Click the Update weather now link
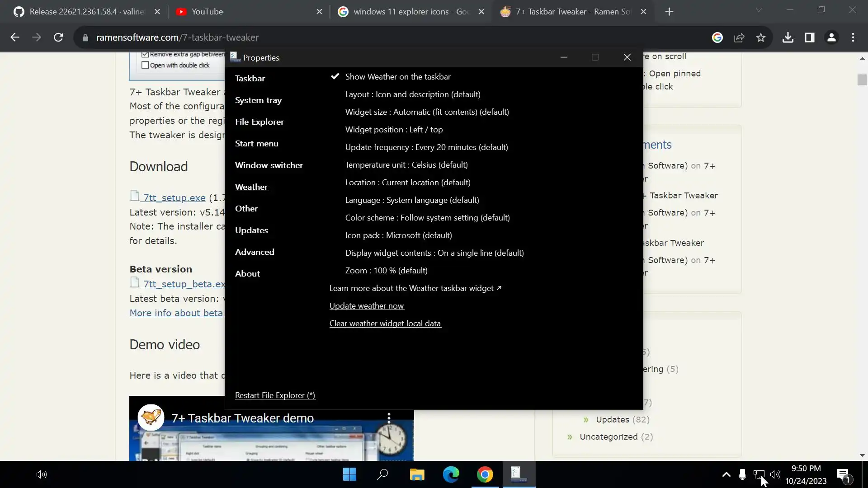Image resolution: width=868 pixels, height=488 pixels. pos(366,306)
